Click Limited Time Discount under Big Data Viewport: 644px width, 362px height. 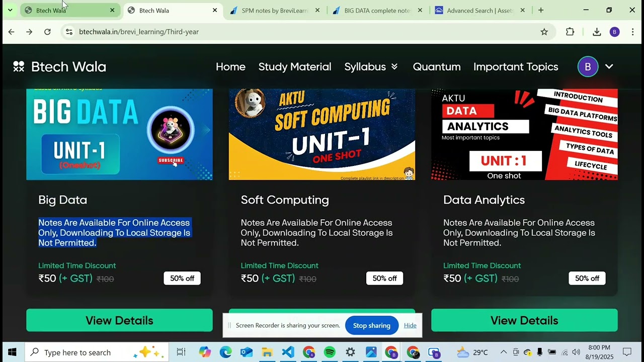pos(77,265)
